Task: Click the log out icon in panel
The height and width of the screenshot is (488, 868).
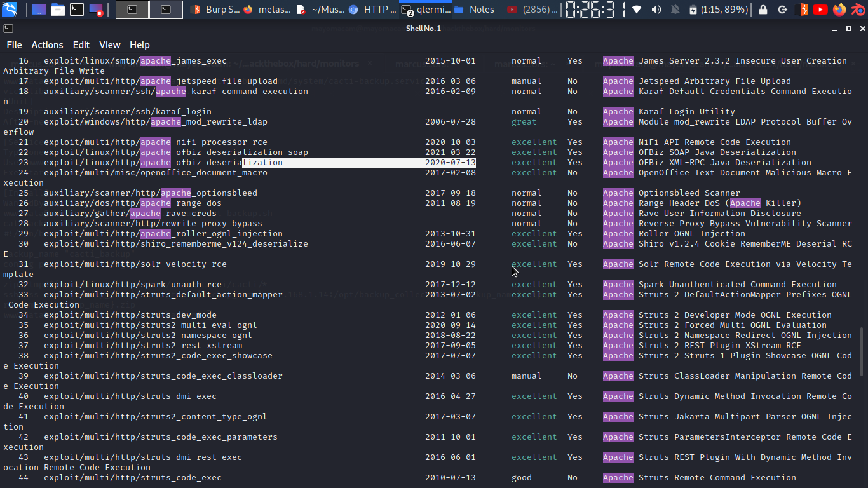Action: coord(783,10)
